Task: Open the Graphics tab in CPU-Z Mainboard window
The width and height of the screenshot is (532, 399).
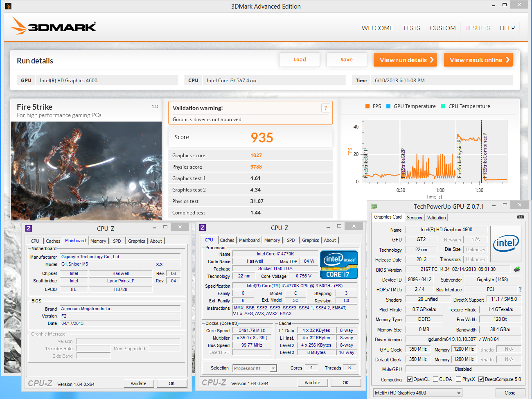Action: pos(137,241)
